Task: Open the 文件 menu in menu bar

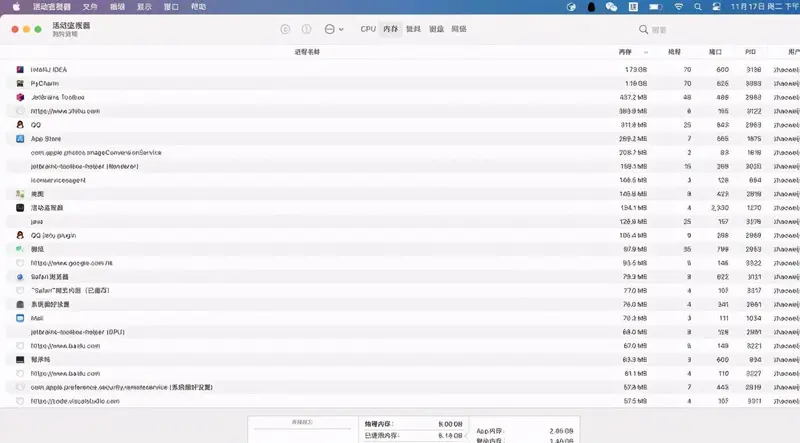Action: pyautogui.click(x=90, y=6)
